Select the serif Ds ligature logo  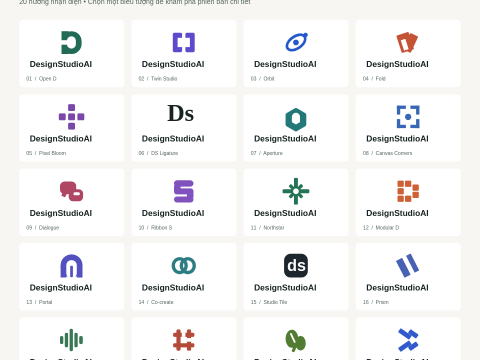tap(180, 114)
